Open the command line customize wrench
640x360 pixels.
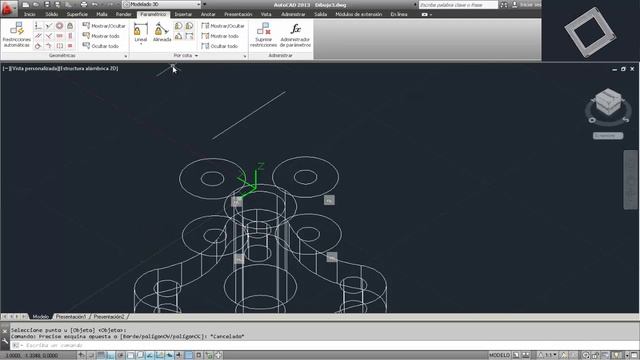click(x=5, y=341)
